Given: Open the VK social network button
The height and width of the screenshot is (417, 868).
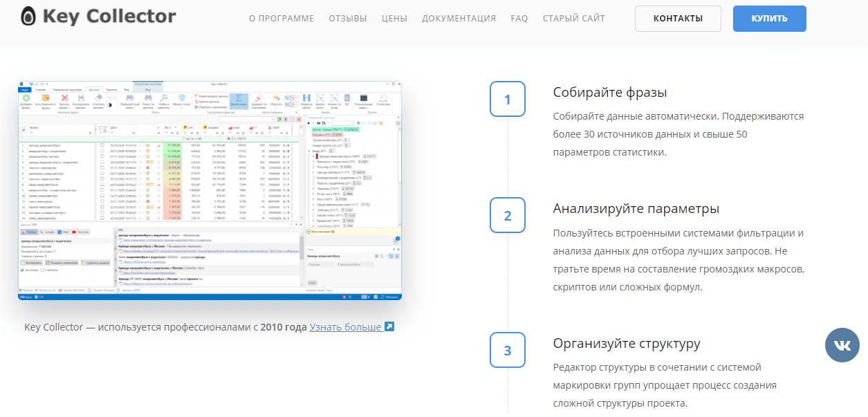Looking at the screenshot, I should 842,345.
